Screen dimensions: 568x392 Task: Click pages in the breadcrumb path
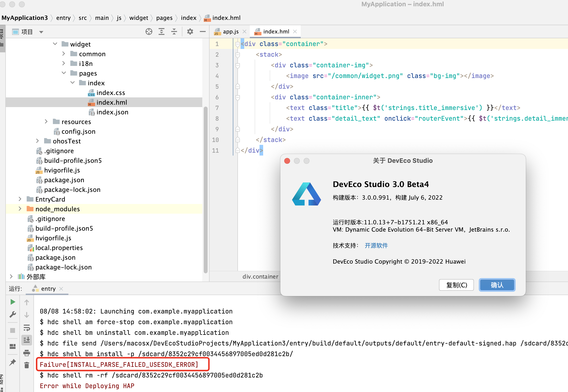(164, 18)
